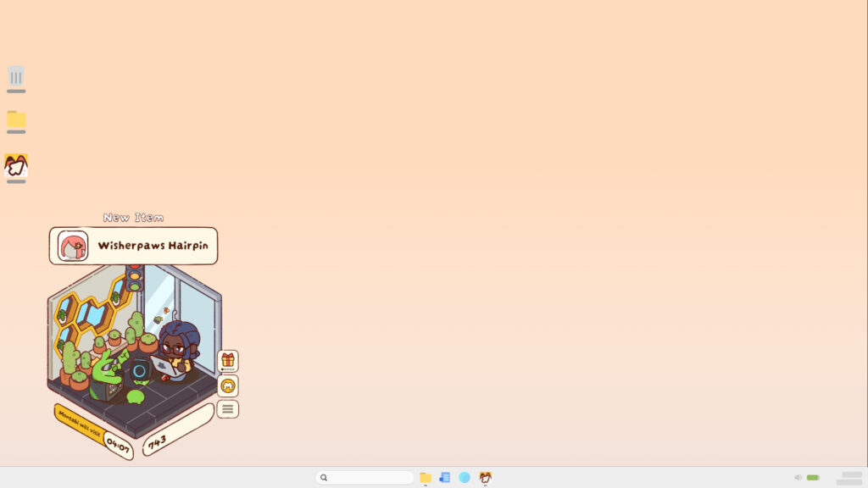Open the yellow folder desktop icon

[x=16, y=122]
